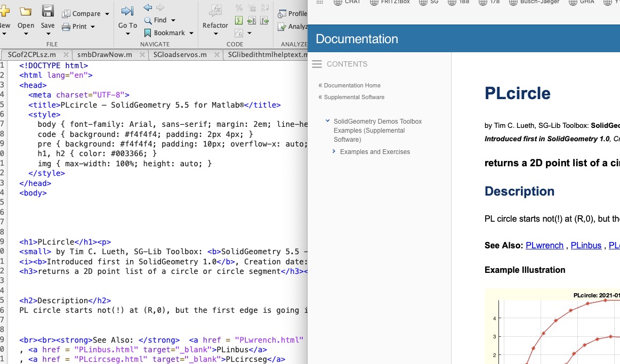Close the SGof2CPLsz.m editor tab
Screen dimensions: 620x364
click(66, 54)
